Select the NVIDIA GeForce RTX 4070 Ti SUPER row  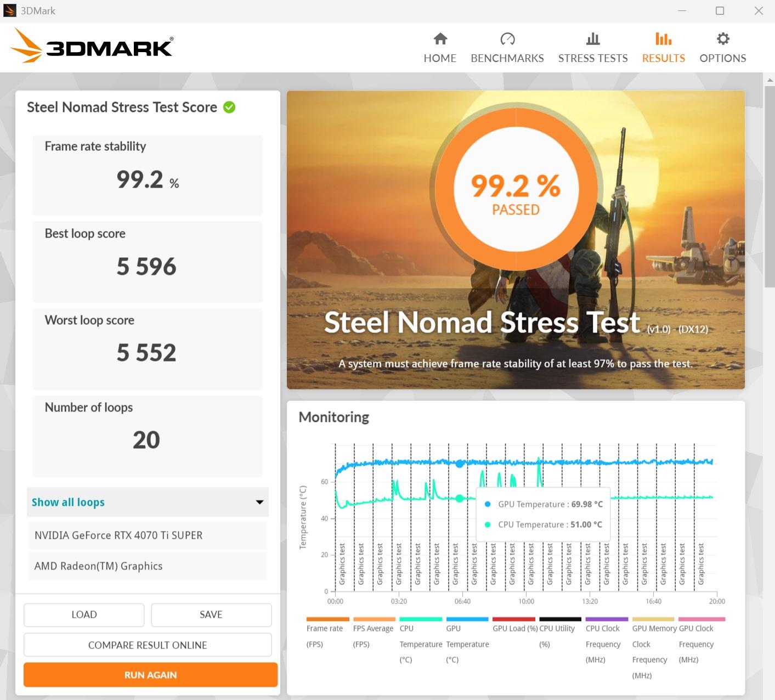click(x=148, y=535)
